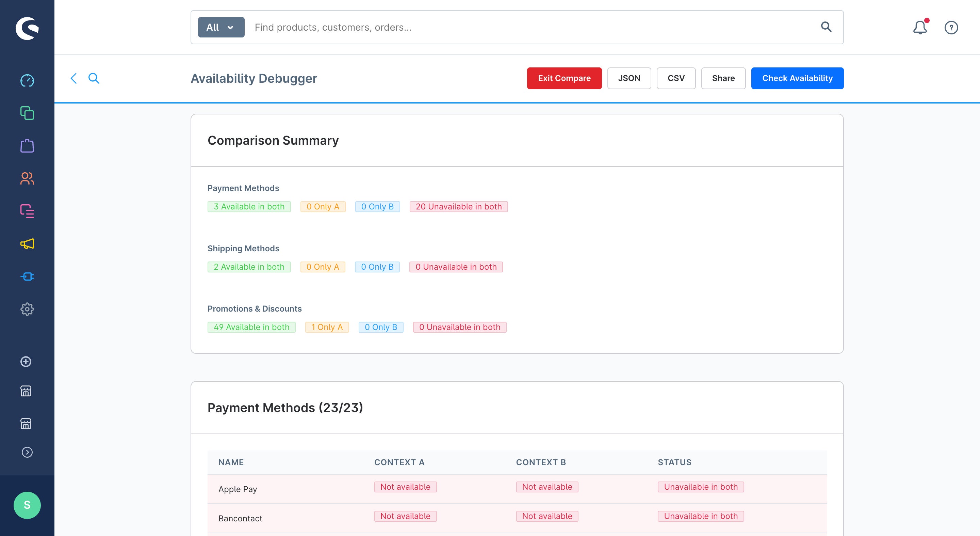Click the 49 Available in both badge

click(x=251, y=327)
